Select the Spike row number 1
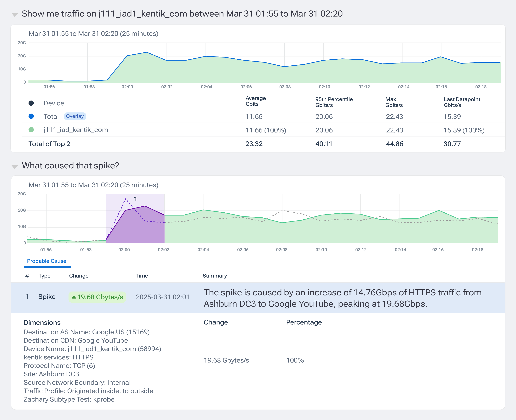This screenshot has width=516, height=420. coord(27,297)
